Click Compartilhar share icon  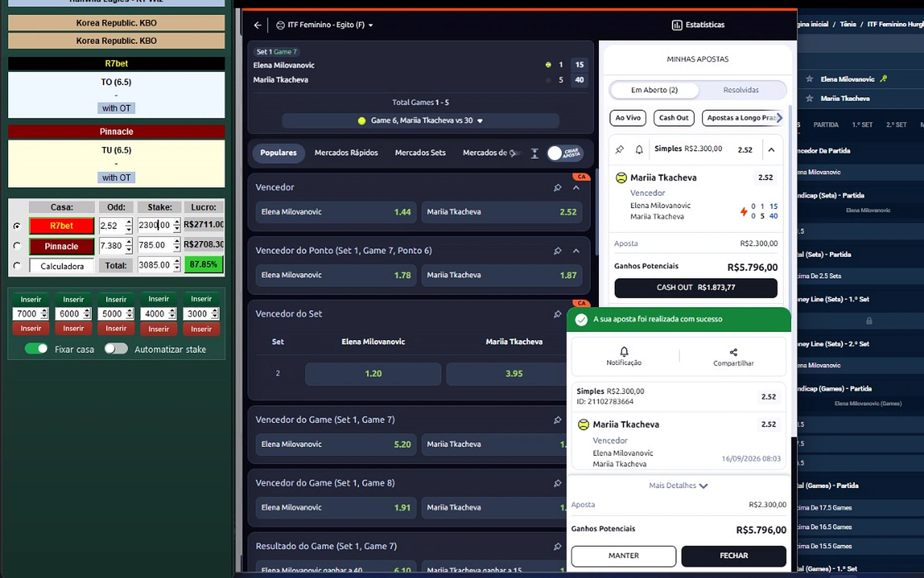tap(733, 352)
